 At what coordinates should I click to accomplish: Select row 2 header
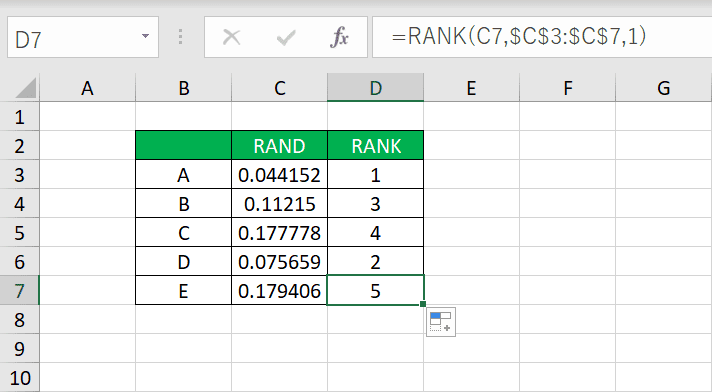[x=20, y=146]
